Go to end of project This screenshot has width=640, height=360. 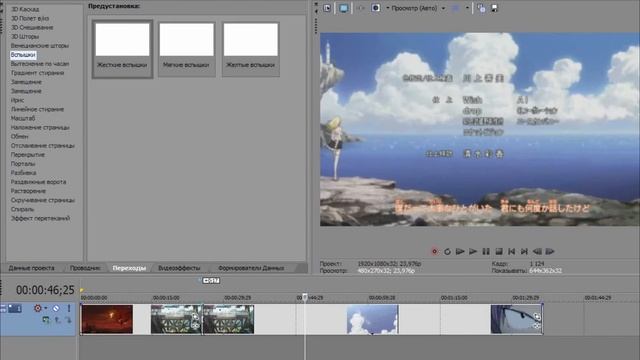[524, 251]
